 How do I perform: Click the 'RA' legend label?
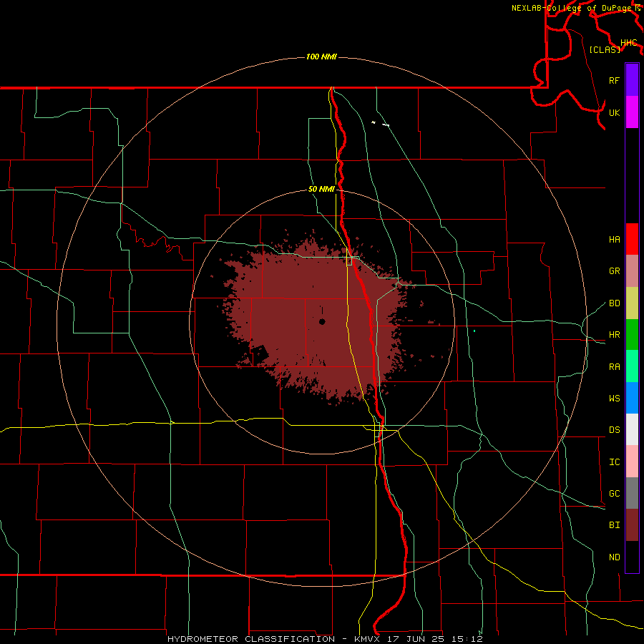tap(615, 367)
